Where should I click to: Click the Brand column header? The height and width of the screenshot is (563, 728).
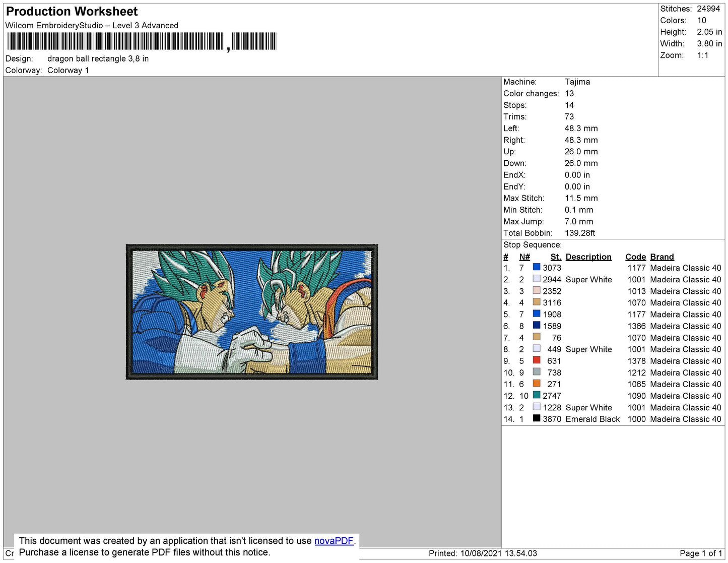click(x=661, y=257)
